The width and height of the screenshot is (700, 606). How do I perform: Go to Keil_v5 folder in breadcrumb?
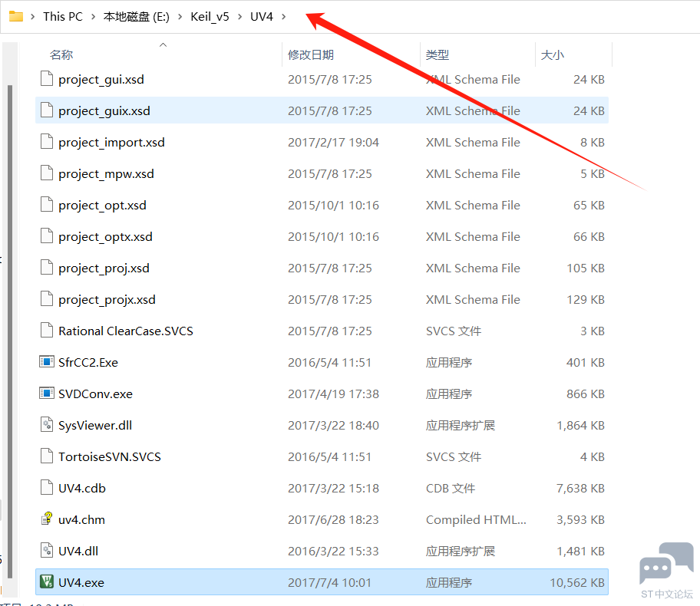(210, 17)
